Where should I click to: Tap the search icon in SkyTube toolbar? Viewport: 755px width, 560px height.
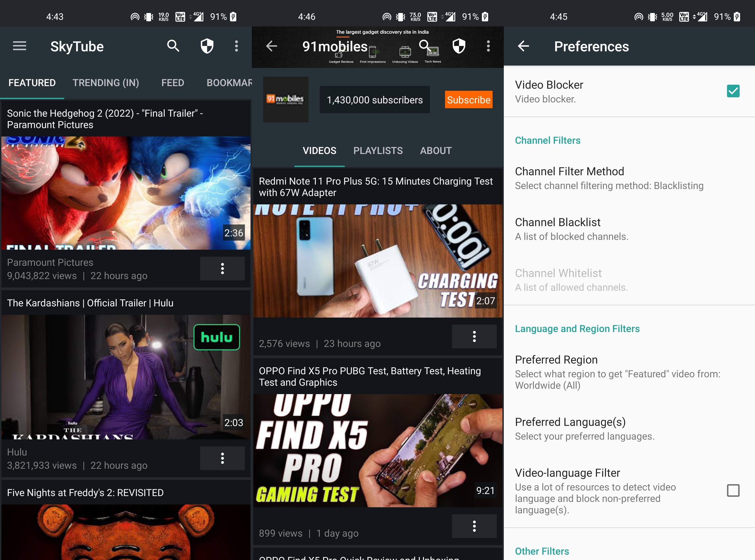(173, 46)
